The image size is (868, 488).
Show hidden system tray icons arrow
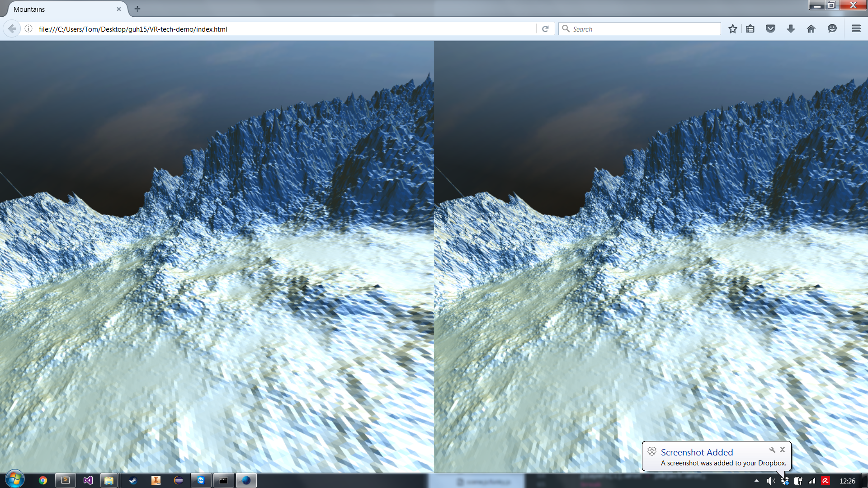756,481
